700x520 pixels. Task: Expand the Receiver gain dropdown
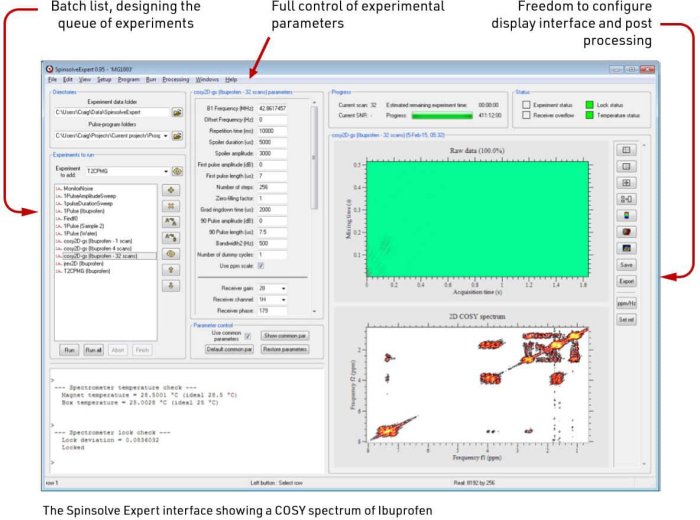(x=284, y=287)
